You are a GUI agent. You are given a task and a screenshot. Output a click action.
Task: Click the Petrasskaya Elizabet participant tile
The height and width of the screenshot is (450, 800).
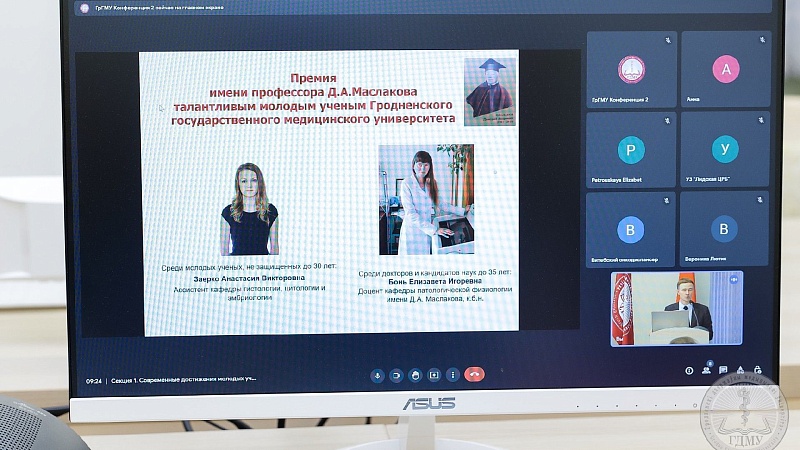[x=631, y=149]
